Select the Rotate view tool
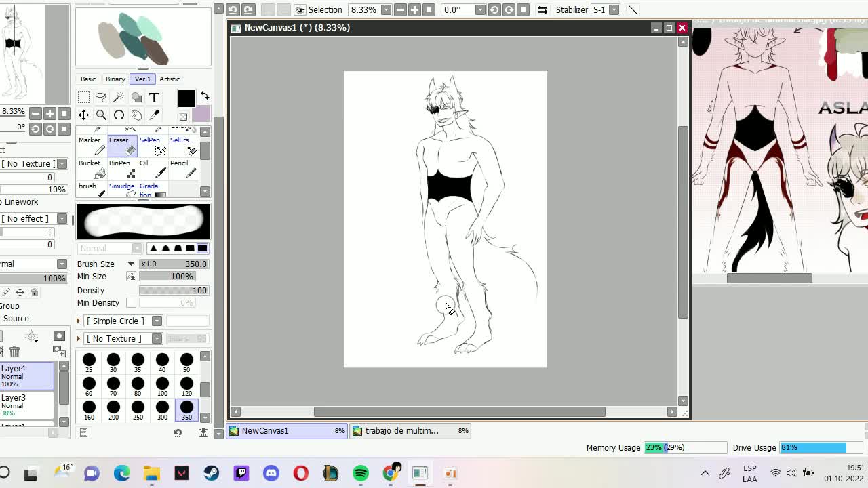The image size is (868, 488). (x=119, y=115)
